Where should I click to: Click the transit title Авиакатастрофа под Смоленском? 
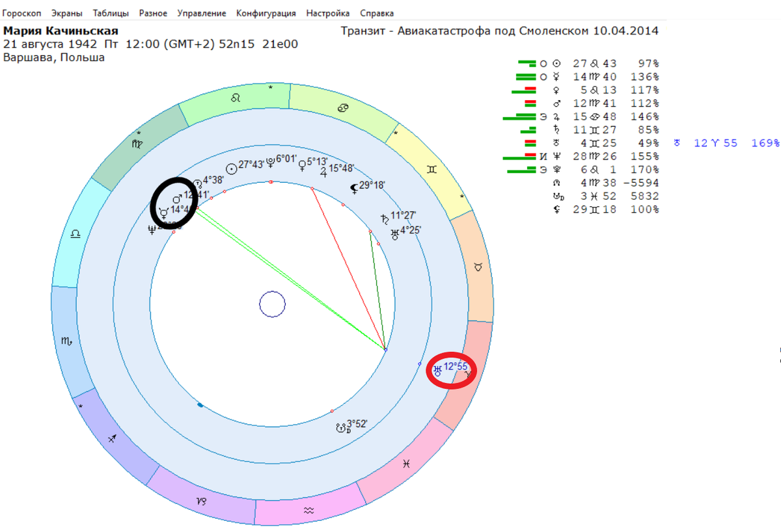tap(491, 31)
